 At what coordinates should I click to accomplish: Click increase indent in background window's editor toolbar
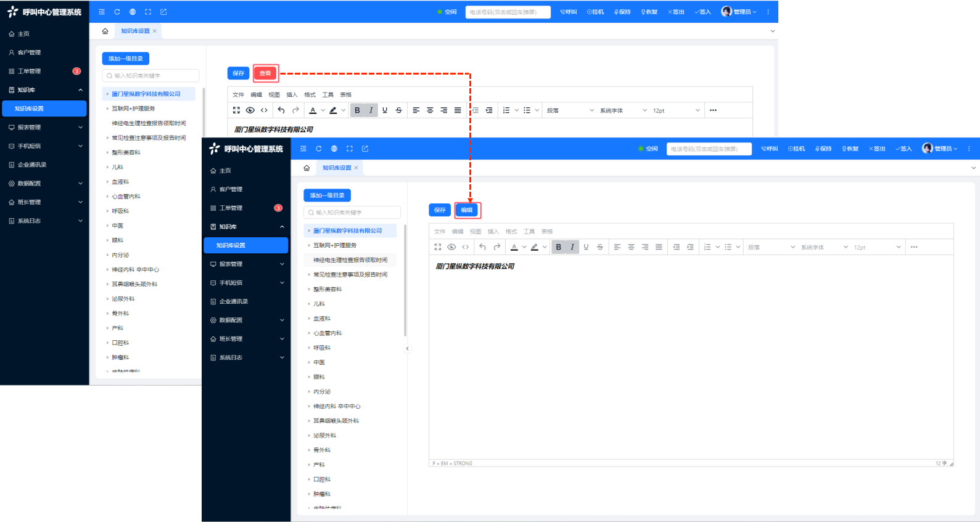[489, 110]
